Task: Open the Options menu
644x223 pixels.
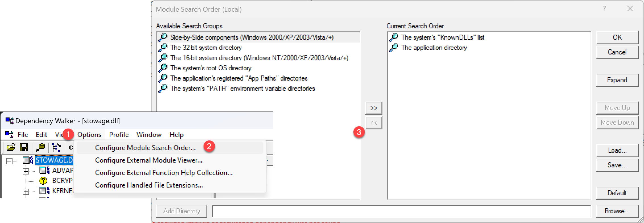Action: (89, 134)
